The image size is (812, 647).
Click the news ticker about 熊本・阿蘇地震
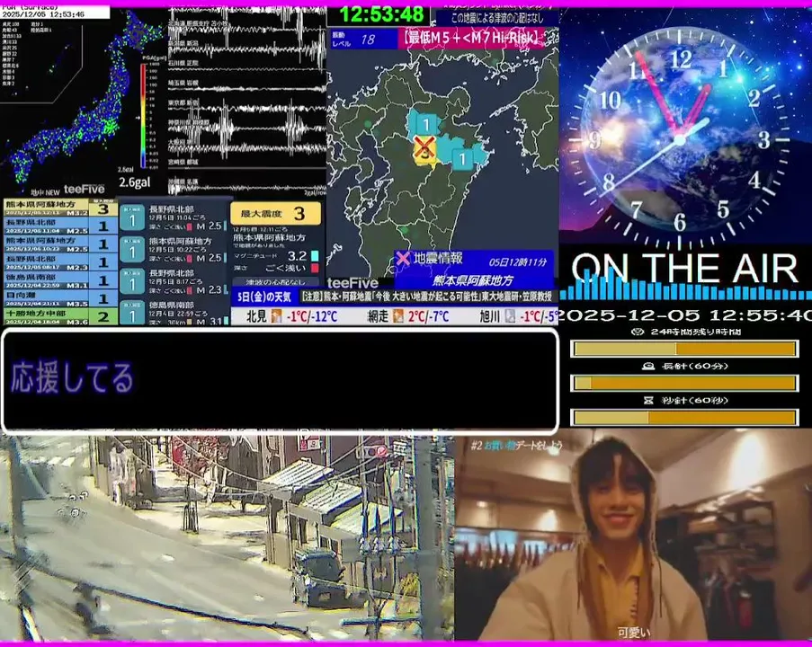click(428, 297)
